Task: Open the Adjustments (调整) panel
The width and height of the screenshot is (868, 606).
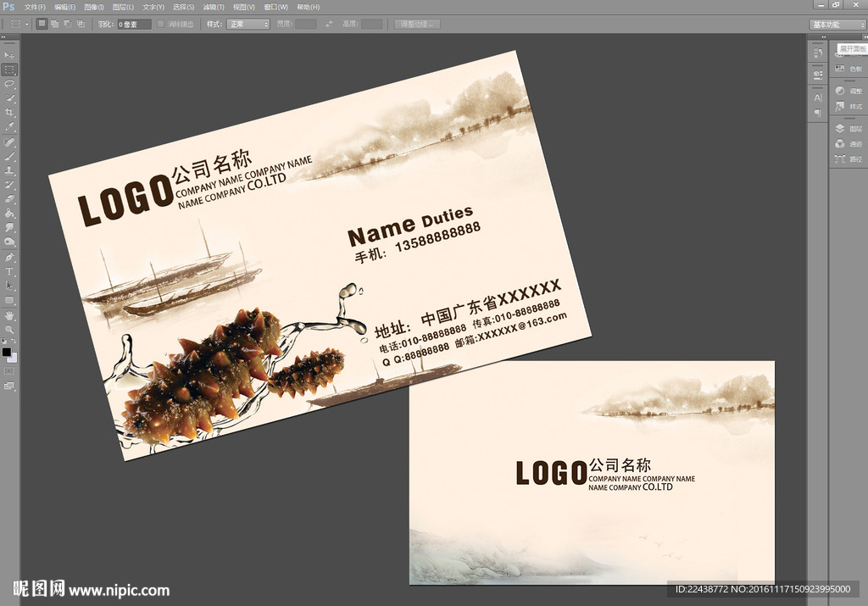Action: pyautogui.click(x=849, y=91)
